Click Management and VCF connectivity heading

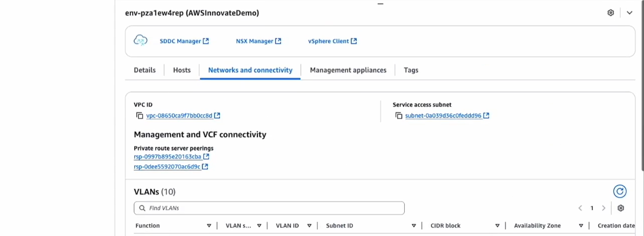pyautogui.click(x=200, y=134)
